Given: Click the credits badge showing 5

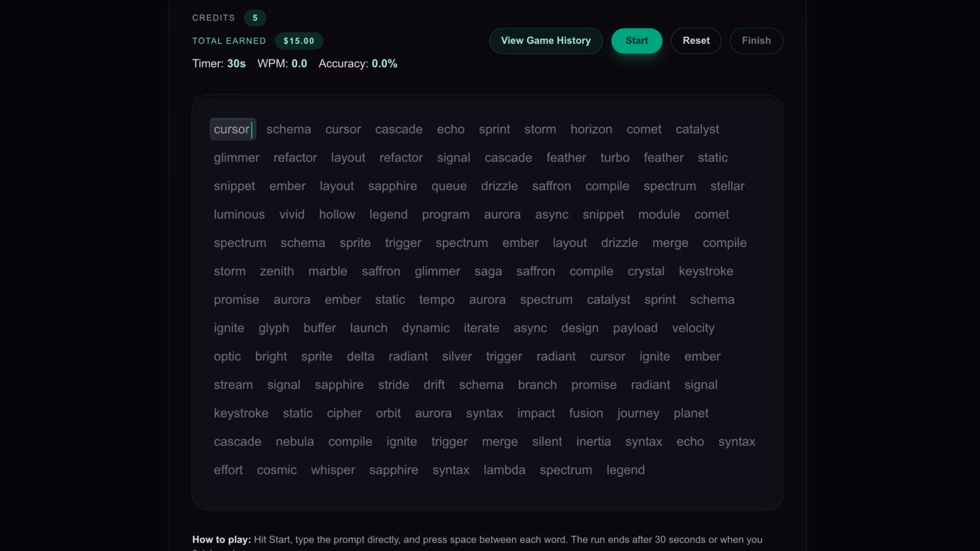Looking at the screenshot, I should point(255,18).
